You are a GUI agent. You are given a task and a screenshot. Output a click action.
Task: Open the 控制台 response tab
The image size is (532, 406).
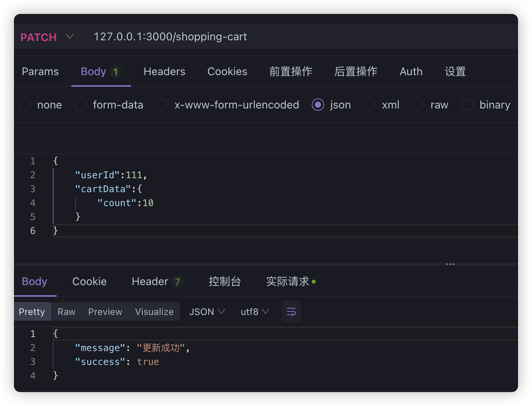point(225,282)
